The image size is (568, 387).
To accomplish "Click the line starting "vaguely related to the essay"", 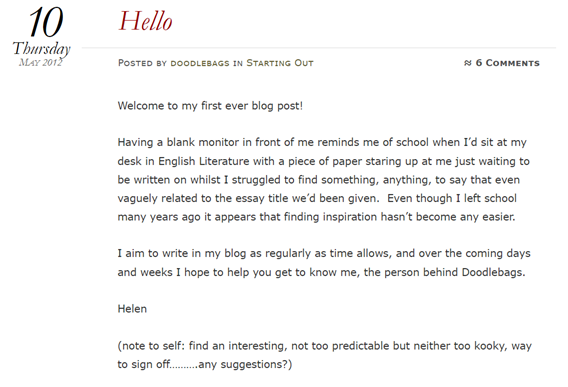I will click(317, 198).
